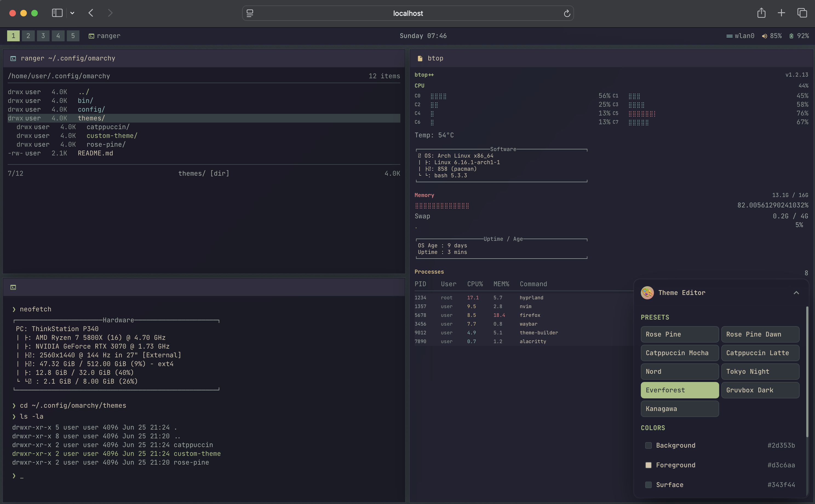Click the browser share icon
Image resolution: width=815 pixels, height=504 pixels.
point(761,13)
